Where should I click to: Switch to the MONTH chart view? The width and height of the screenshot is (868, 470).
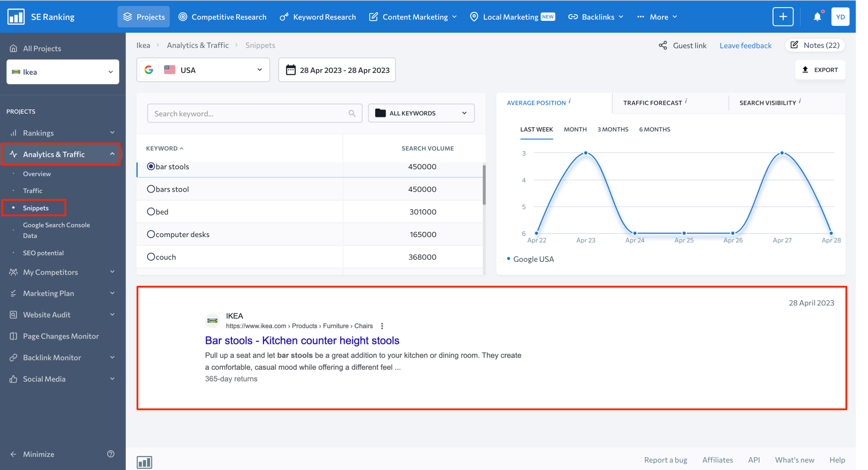click(x=575, y=129)
